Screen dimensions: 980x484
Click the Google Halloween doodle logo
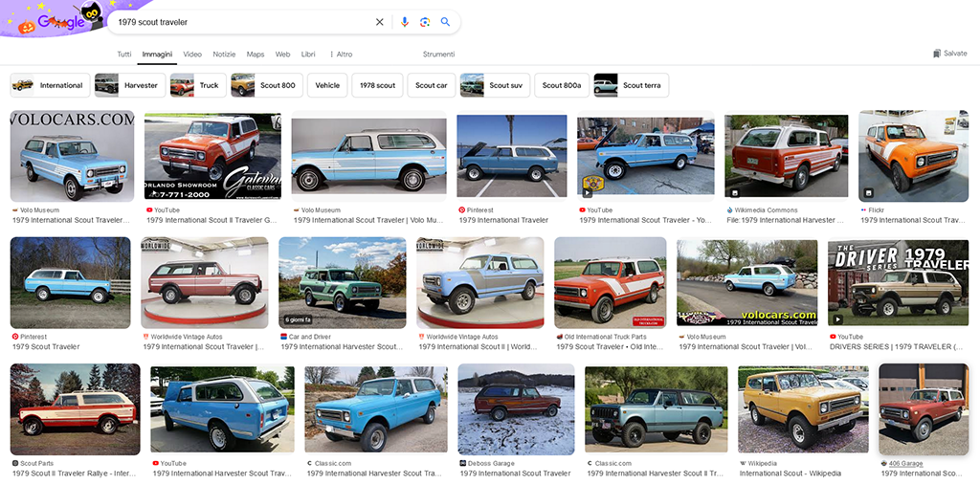pyautogui.click(x=59, y=19)
